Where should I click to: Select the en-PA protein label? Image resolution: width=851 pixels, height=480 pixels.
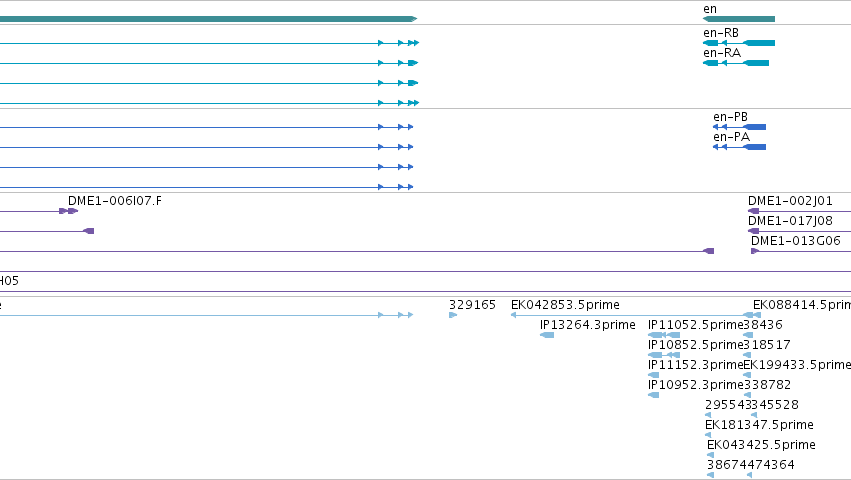click(732, 137)
